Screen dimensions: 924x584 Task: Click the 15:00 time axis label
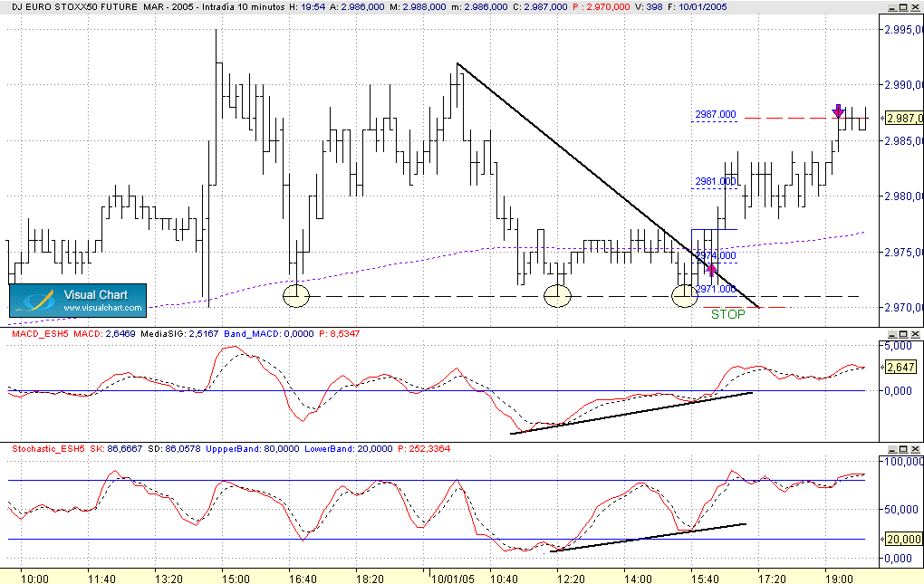point(236,579)
